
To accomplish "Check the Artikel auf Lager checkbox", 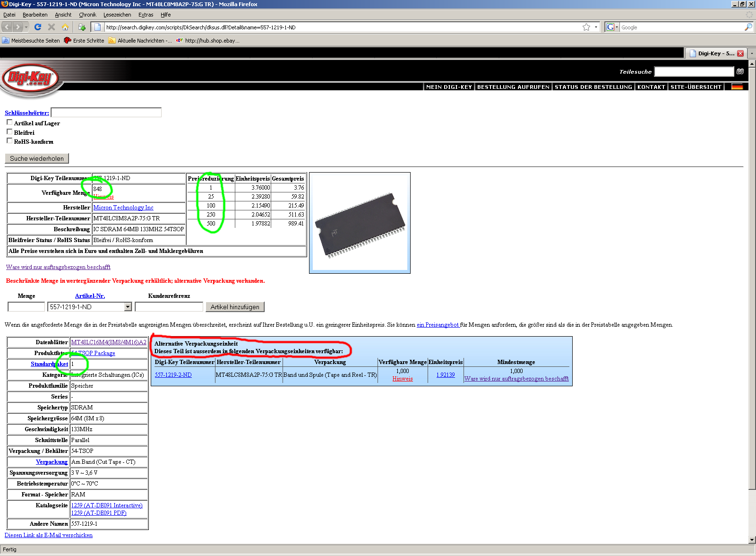I will pos(9,122).
